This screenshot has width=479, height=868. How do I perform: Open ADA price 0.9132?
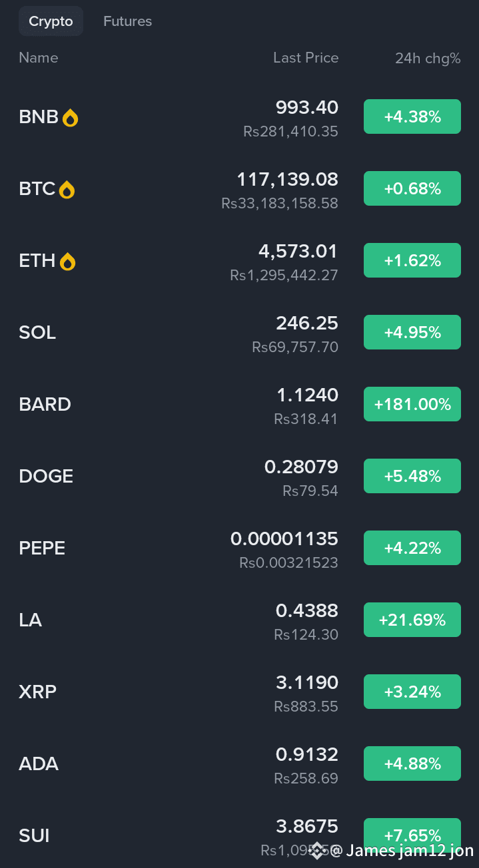(x=307, y=754)
